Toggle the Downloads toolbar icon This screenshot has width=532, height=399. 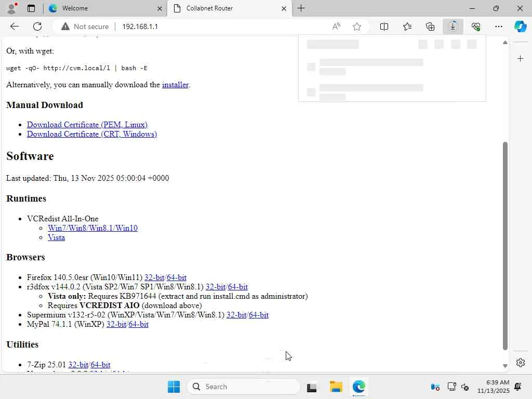[x=453, y=26]
